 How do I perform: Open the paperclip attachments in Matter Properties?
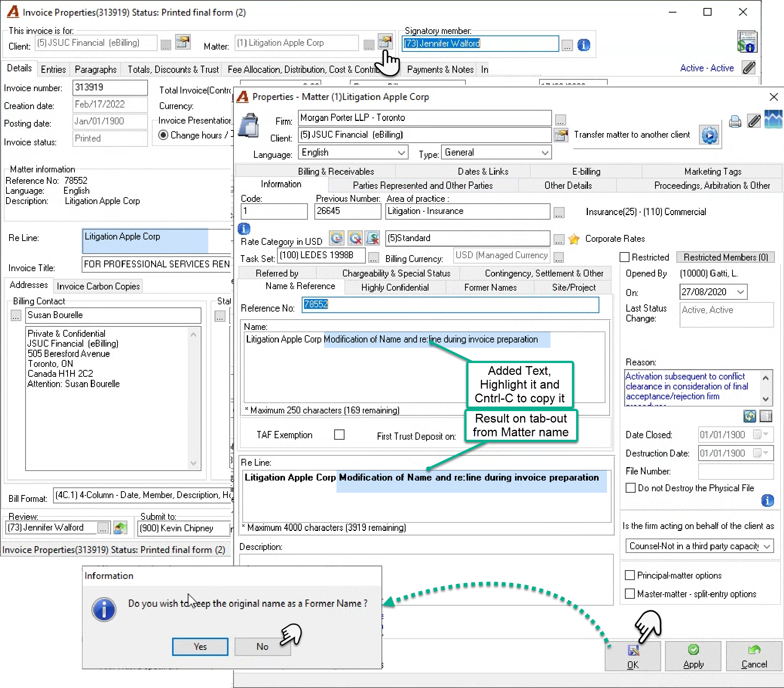tap(754, 121)
